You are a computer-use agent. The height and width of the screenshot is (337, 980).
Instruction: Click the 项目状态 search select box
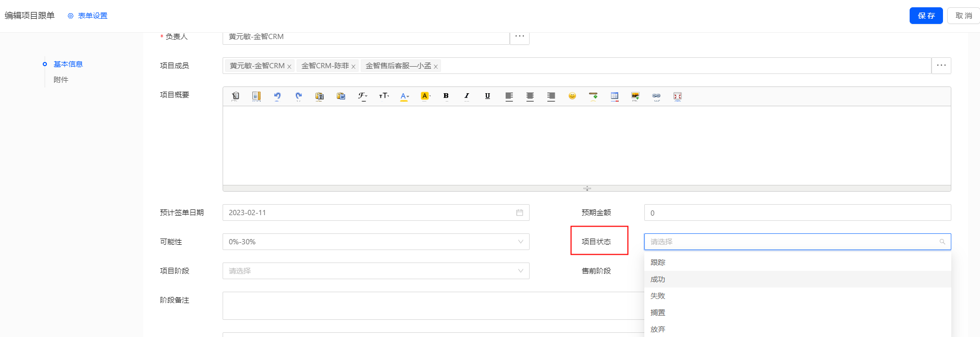[798, 242]
